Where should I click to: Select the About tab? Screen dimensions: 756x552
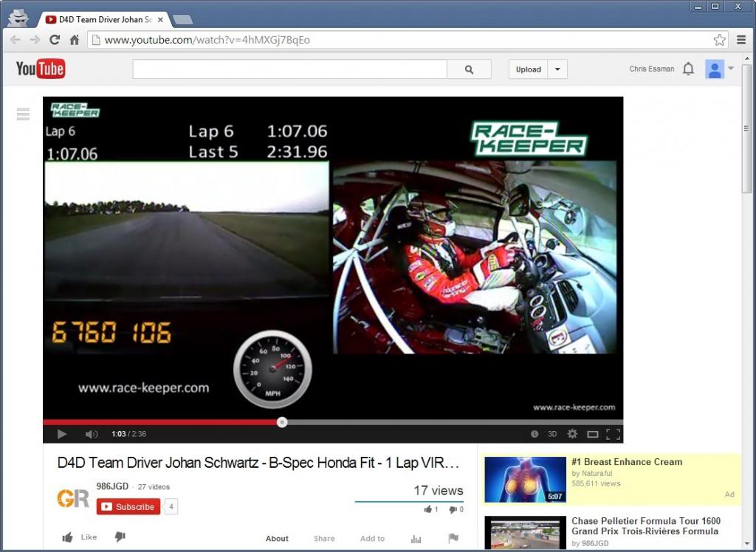pos(277,539)
